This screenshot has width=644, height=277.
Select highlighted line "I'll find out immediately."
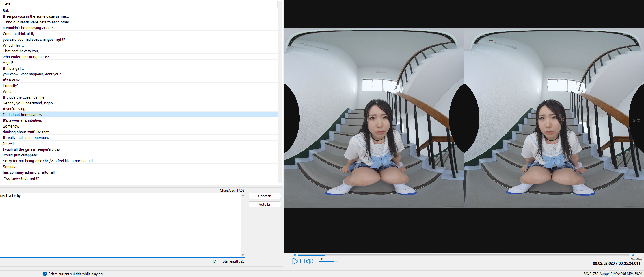pyautogui.click(x=139, y=115)
